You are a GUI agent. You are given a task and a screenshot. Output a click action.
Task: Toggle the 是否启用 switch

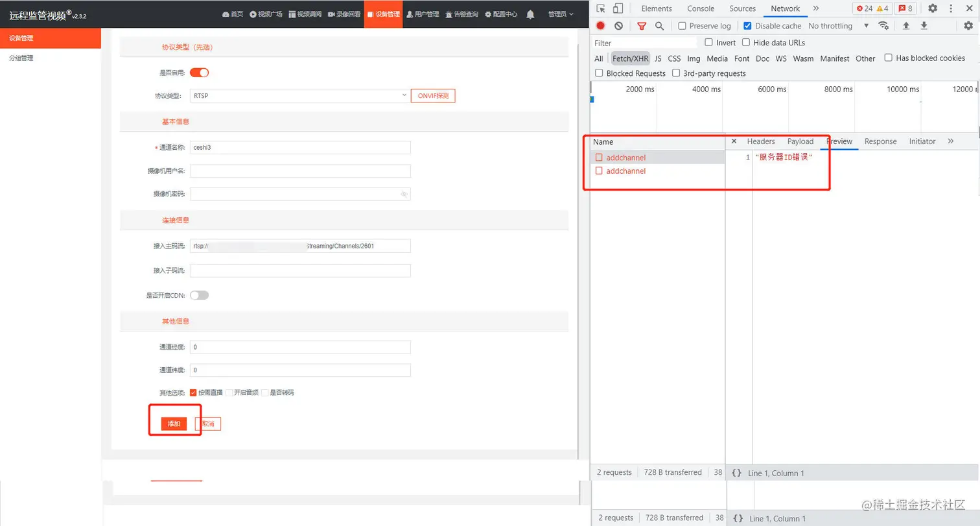point(199,73)
